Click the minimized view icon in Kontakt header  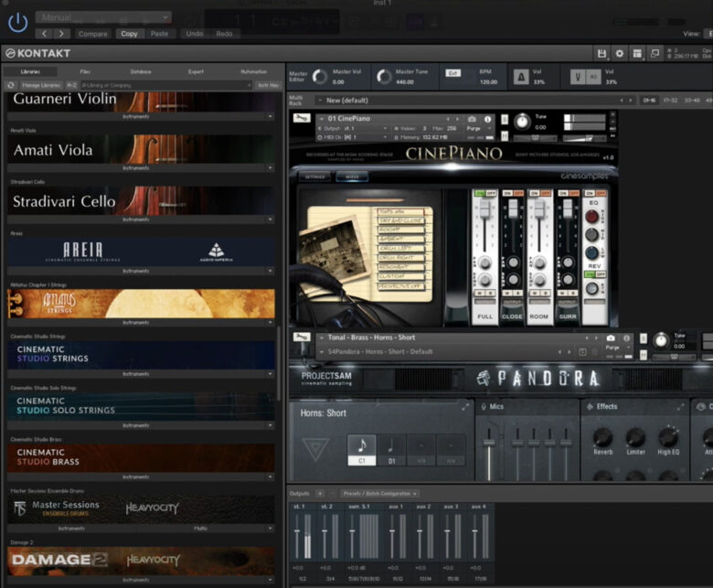coord(654,53)
